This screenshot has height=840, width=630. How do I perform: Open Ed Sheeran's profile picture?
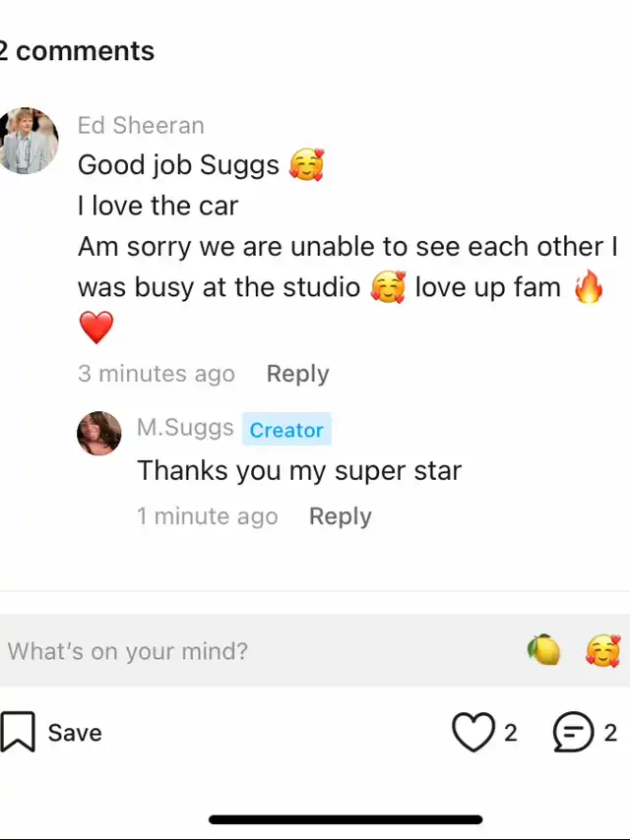point(28,141)
